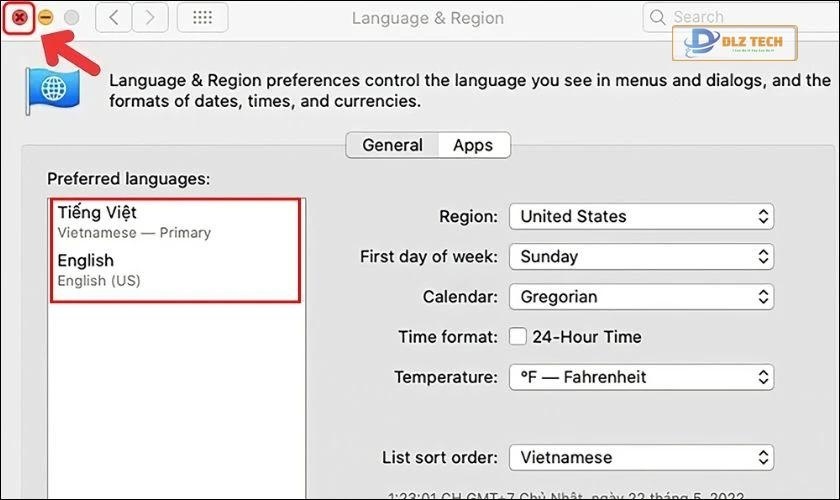Viewport: 840px width, 500px height.
Task: Click the Language & Region flag icon
Action: 51,89
